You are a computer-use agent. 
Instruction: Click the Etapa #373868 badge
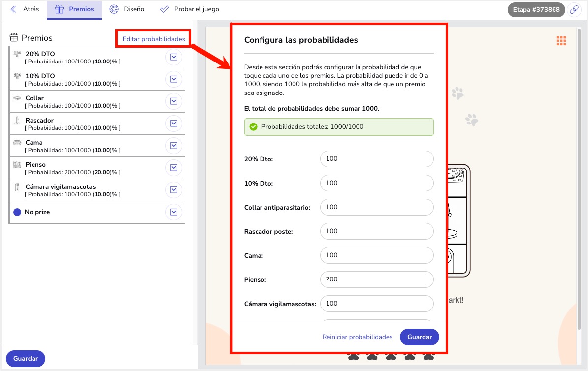[536, 10]
